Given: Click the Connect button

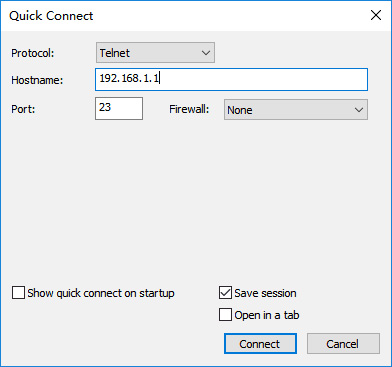Looking at the screenshot, I should [260, 344].
